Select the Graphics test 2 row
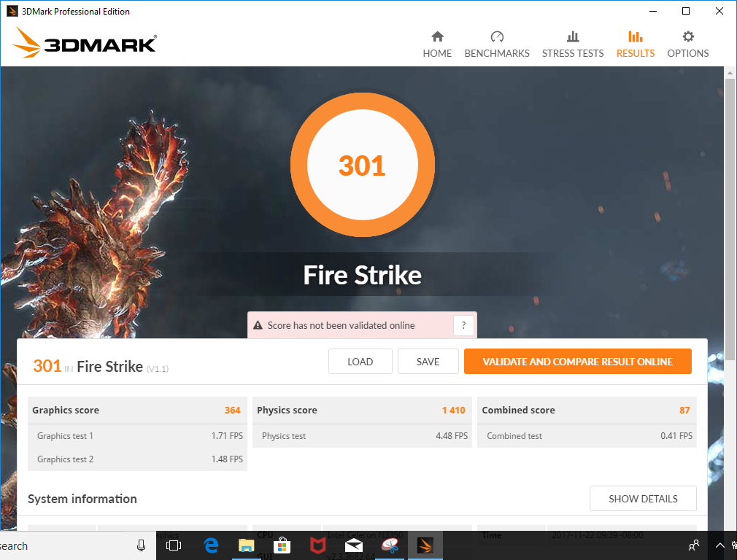Image resolution: width=737 pixels, height=560 pixels. click(137, 459)
